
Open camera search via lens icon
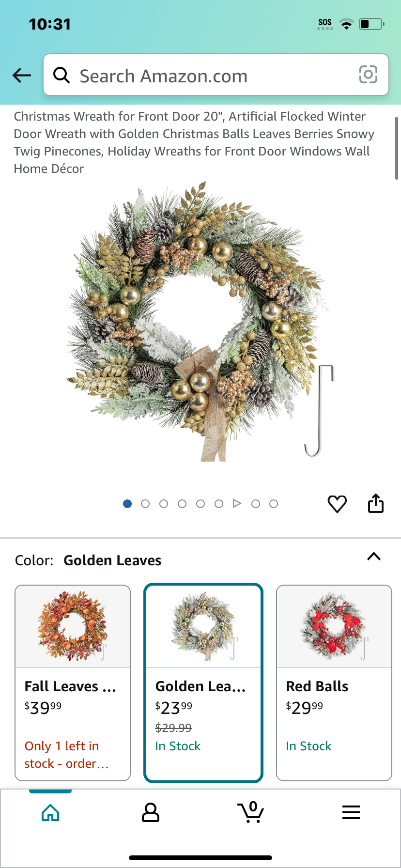point(368,75)
